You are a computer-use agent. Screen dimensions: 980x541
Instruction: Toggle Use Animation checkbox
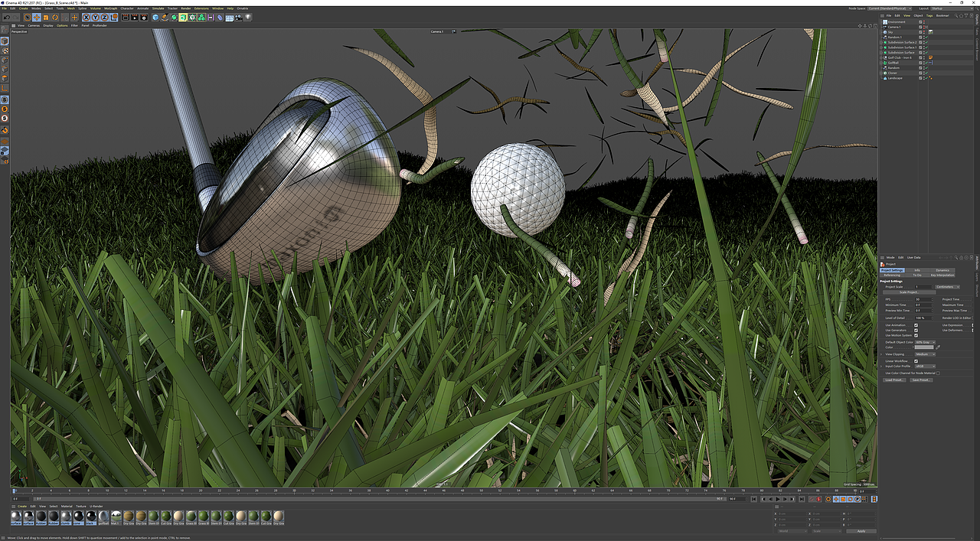916,325
